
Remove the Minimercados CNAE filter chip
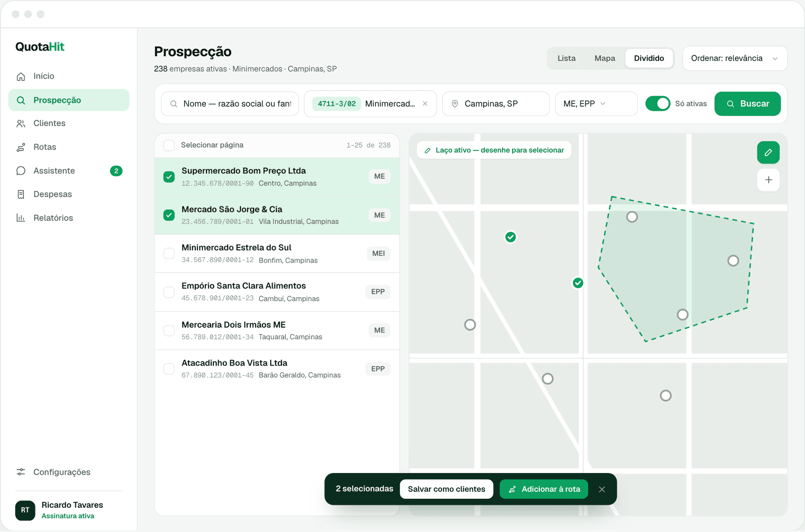pyautogui.click(x=425, y=104)
